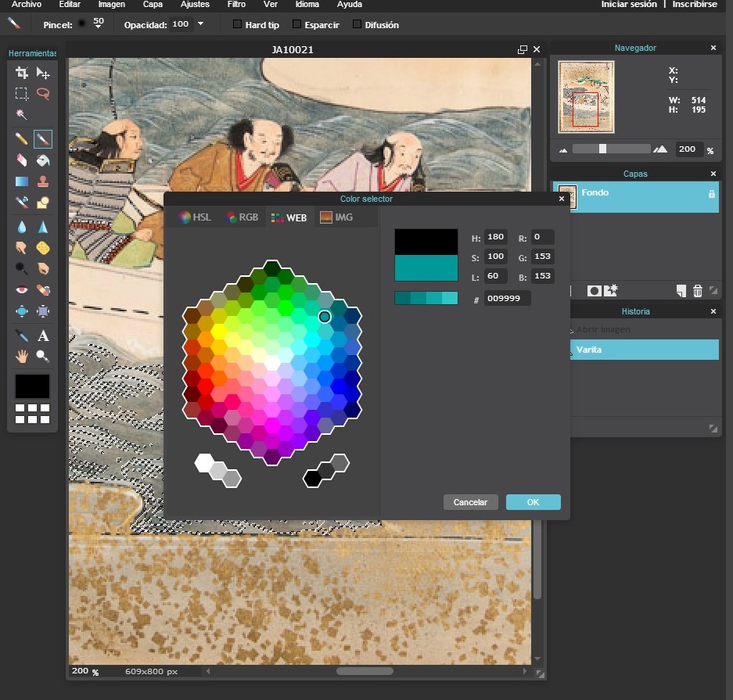This screenshot has height=700, width=733.
Task: Select the Spot Heal tool
Action: coord(43,290)
